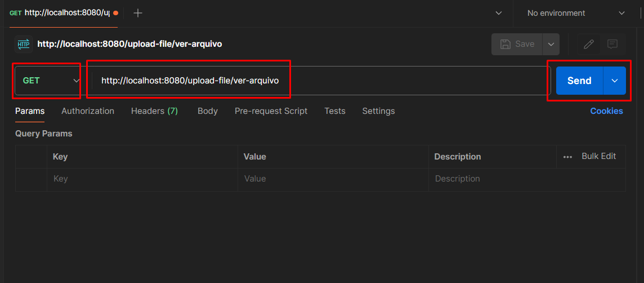644x283 pixels.
Task: Open the Headers (7) tab
Action: [154, 111]
